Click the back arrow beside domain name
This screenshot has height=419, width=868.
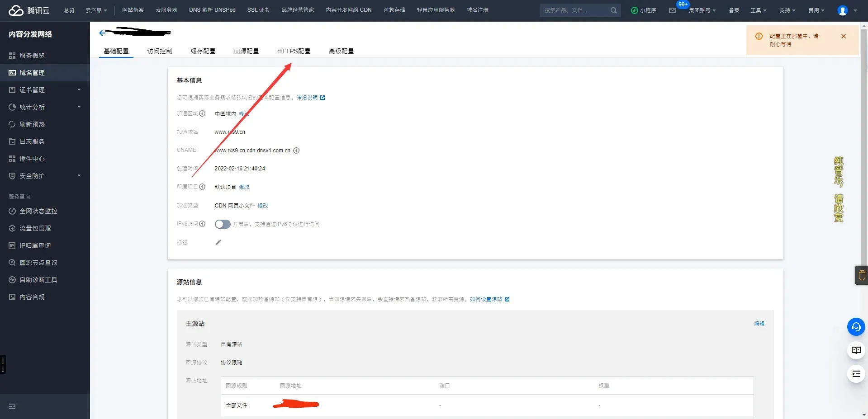tap(102, 33)
